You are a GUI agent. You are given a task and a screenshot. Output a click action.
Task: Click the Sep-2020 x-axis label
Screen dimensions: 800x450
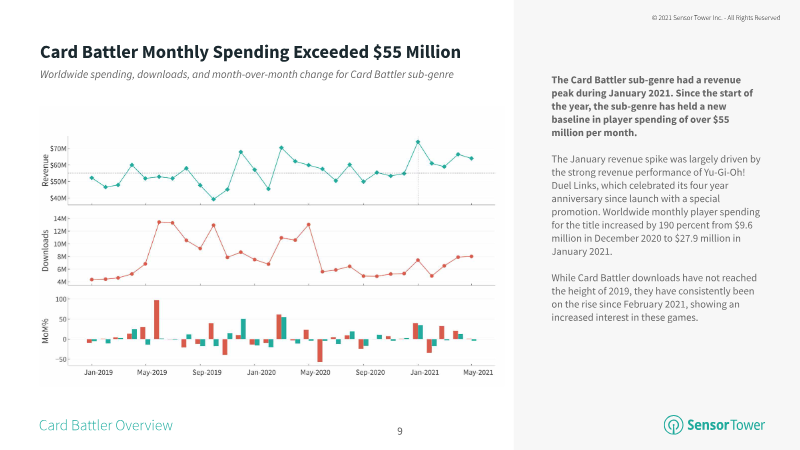point(370,372)
